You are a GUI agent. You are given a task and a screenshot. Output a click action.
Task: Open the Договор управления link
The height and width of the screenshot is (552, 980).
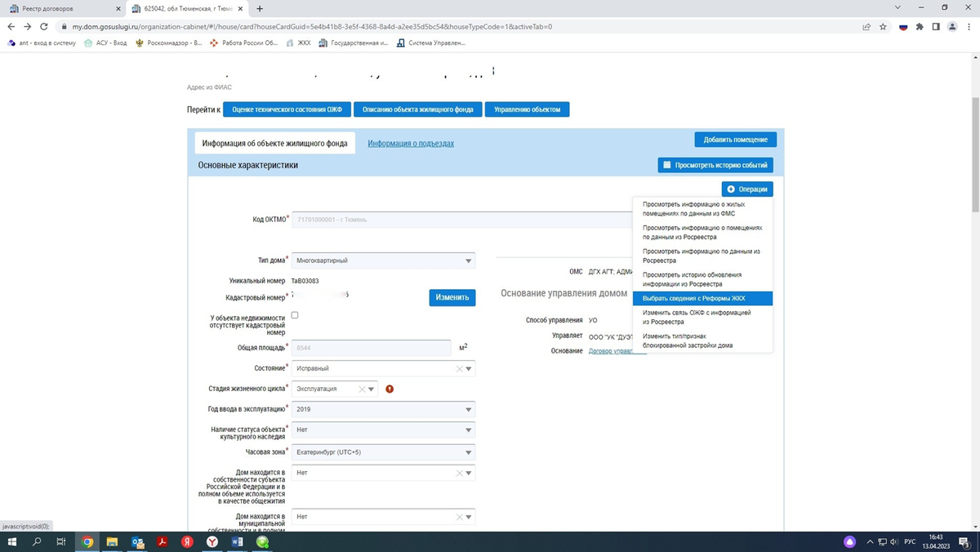click(x=617, y=350)
